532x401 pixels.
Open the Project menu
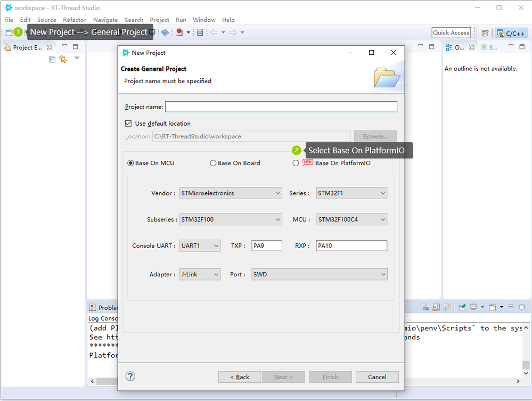click(x=159, y=20)
